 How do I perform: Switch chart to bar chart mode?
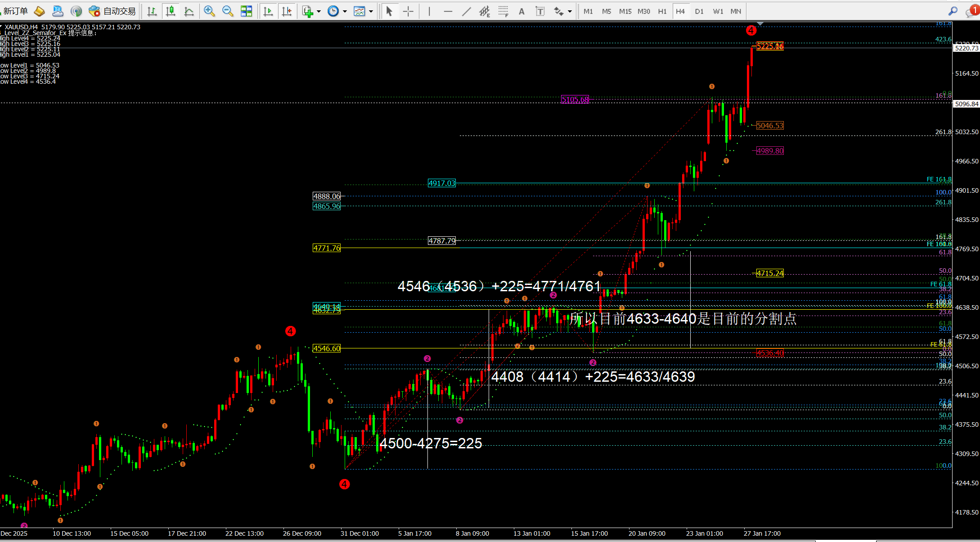coord(152,11)
